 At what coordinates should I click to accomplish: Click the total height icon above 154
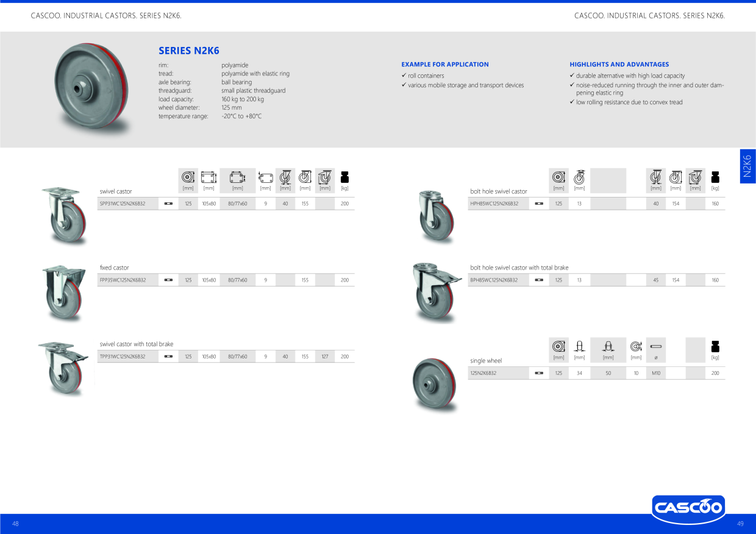[676, 177]
